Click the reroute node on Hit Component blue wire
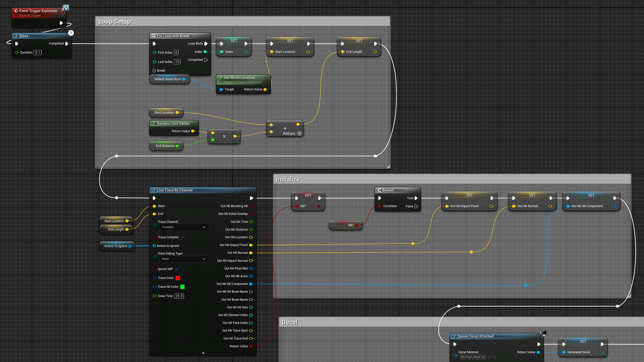The height and width of the screenshot is (362, 644). pyautogui.click(x=526, y=286)
